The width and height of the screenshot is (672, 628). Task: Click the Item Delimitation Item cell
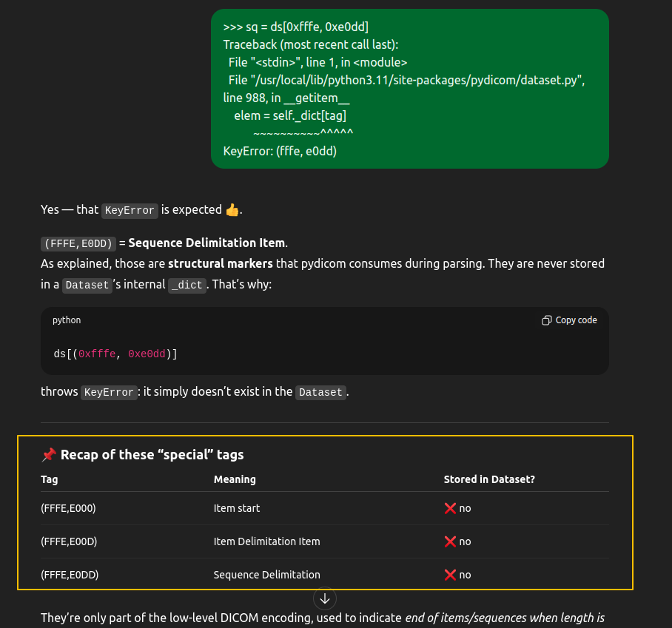[266, 541]
